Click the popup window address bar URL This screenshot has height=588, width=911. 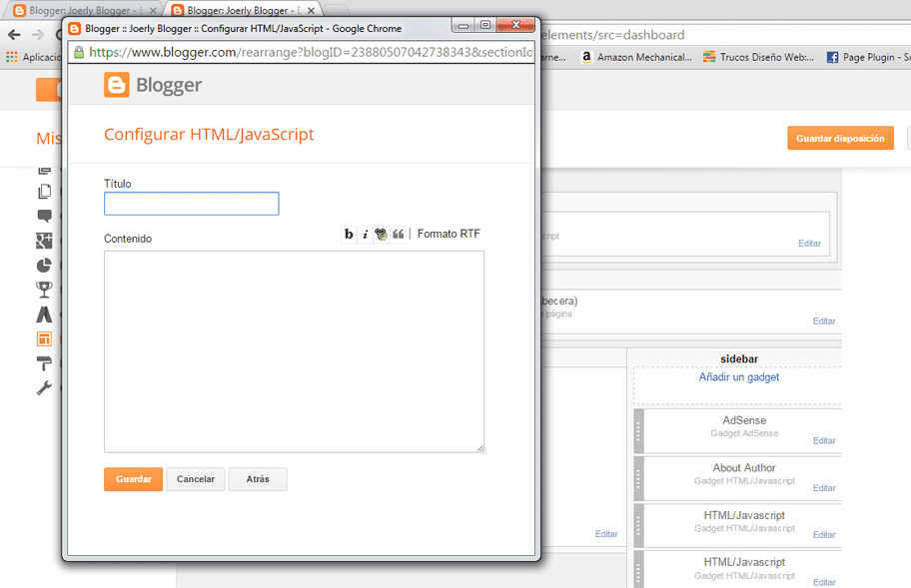(x=311, y=52)
